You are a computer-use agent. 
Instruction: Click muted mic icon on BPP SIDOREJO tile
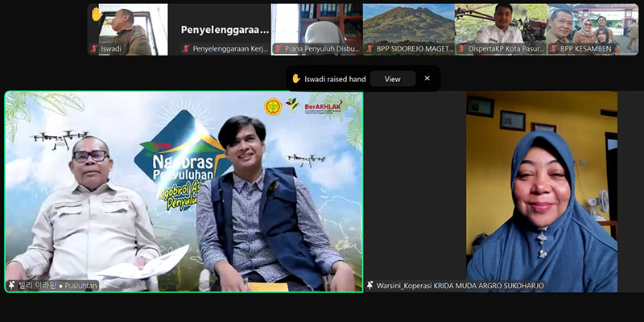[369, 48]
